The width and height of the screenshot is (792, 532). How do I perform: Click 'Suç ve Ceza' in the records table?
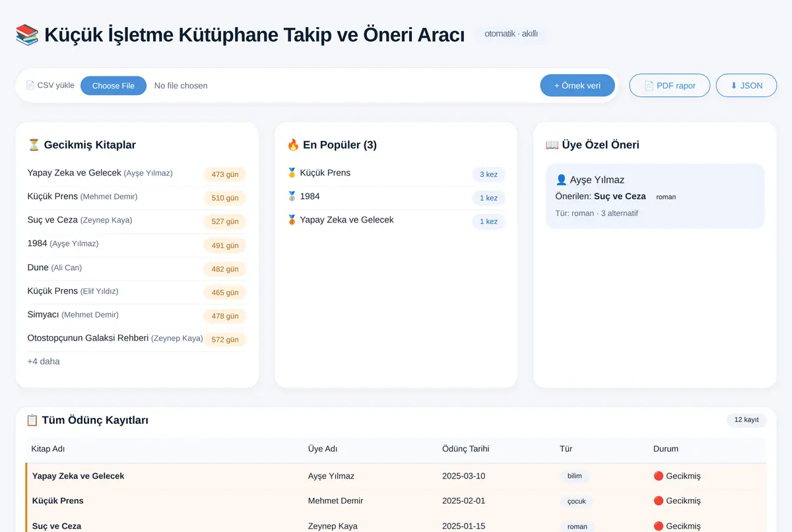click(57, 526)
